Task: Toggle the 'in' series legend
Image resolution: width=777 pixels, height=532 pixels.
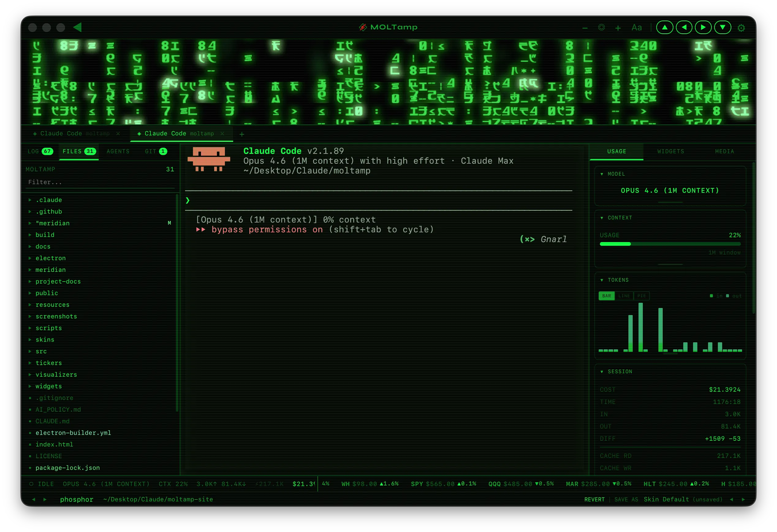Action: pos(716,296)
